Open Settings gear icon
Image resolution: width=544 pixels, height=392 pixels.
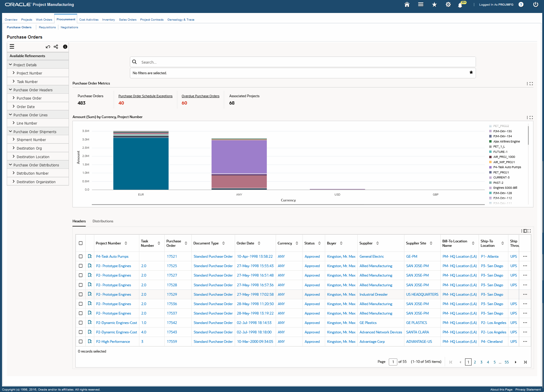click(x=448, y=4)
